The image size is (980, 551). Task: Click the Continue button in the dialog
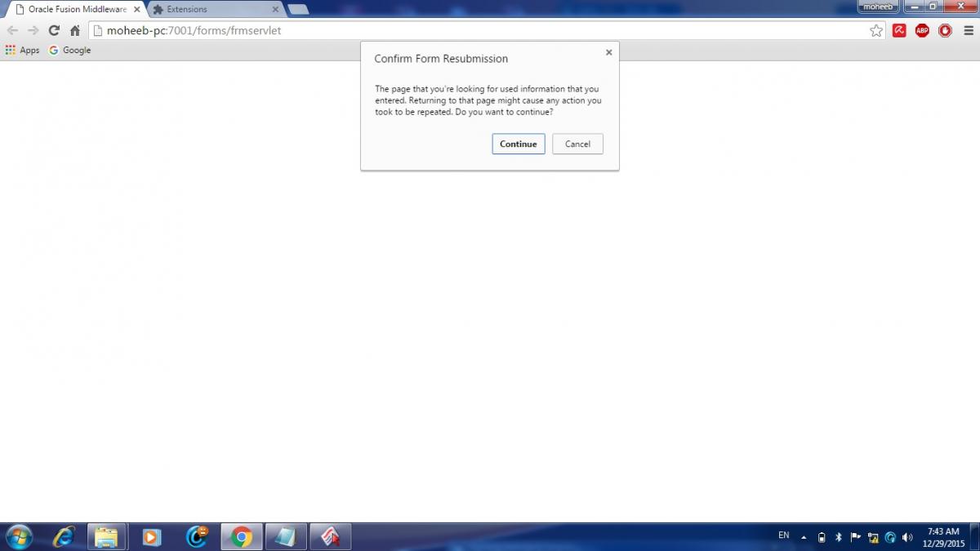[518, 144]
